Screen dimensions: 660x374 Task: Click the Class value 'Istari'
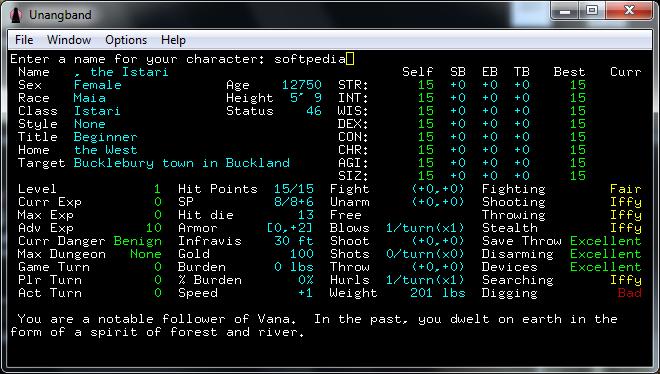[x=97, y=111]
